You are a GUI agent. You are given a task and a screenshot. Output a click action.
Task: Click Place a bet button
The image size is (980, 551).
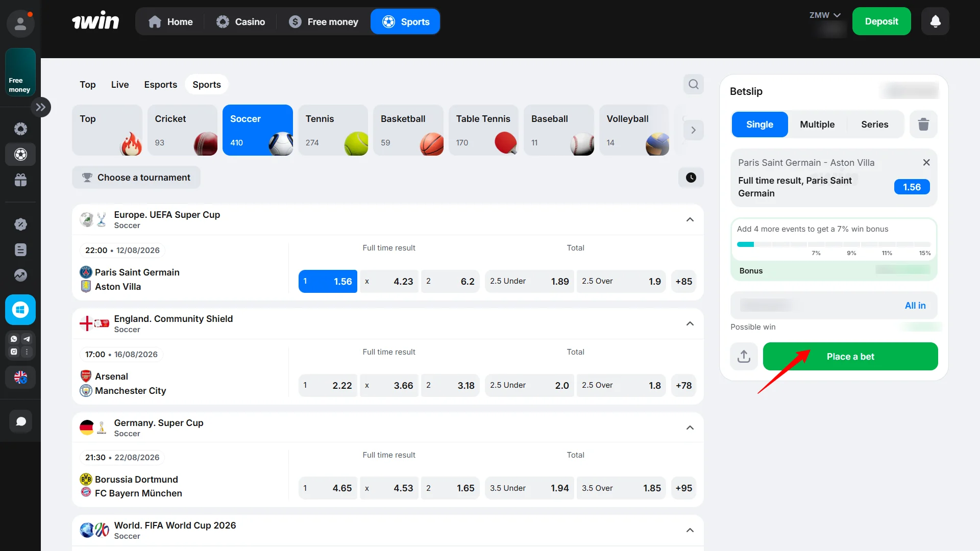850,356
